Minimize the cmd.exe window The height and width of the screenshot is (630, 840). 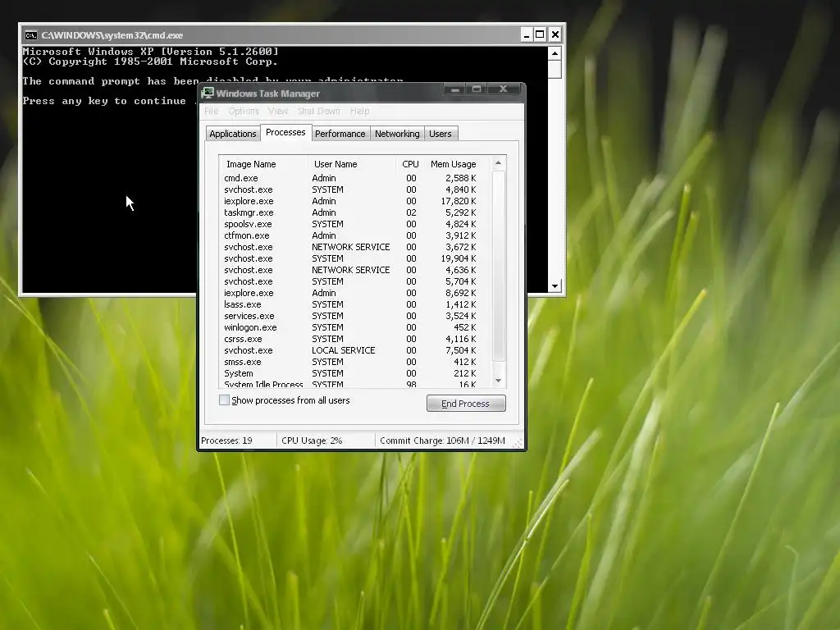[527, 34]
